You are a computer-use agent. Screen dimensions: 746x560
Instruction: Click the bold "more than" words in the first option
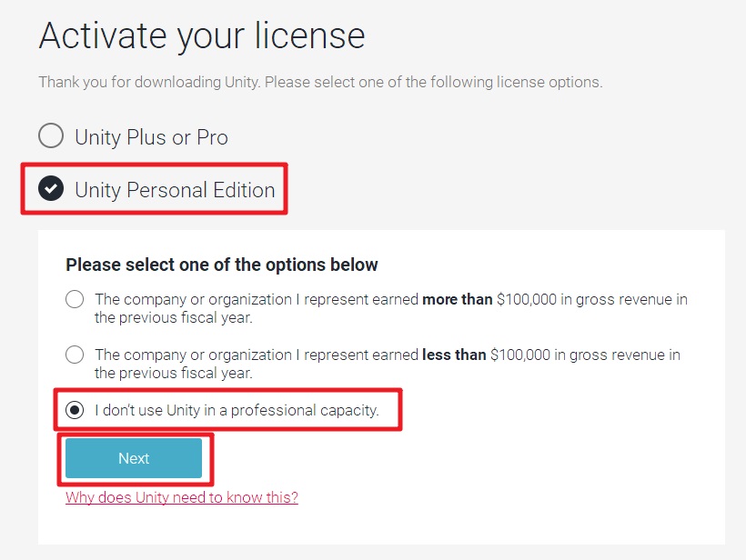[x=458, y=299]
